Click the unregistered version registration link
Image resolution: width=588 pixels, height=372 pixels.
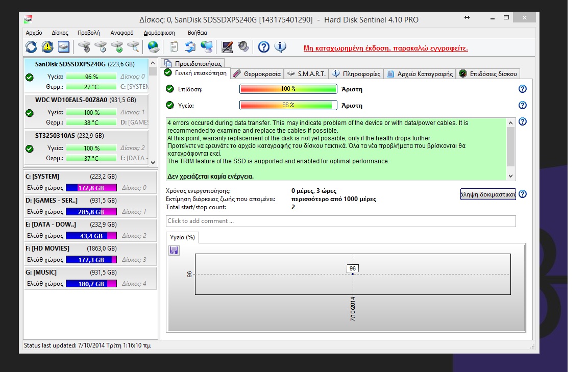[x=385, y=48]
